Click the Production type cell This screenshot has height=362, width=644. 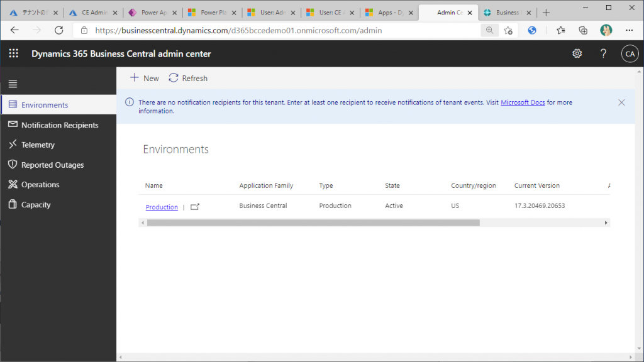tap(335, 206)
